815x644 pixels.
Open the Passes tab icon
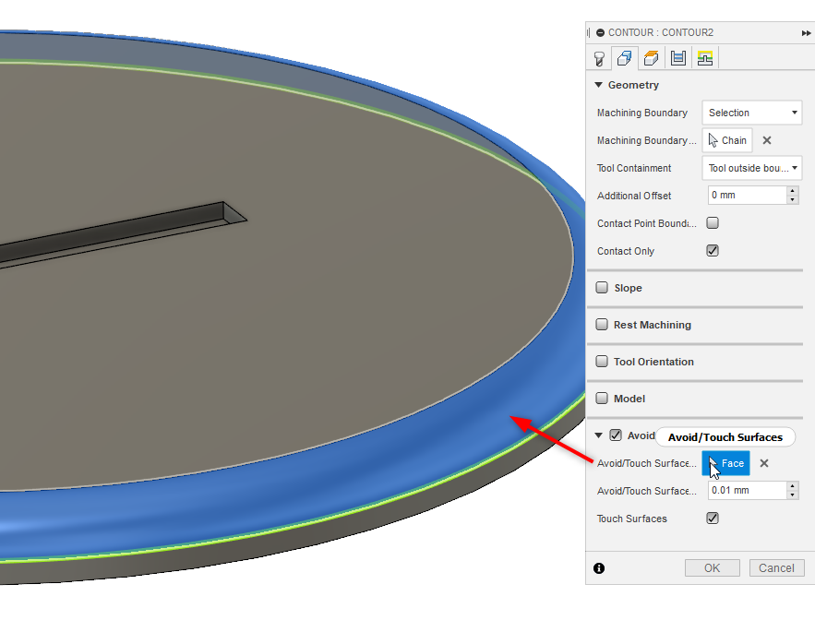[677, 58]
